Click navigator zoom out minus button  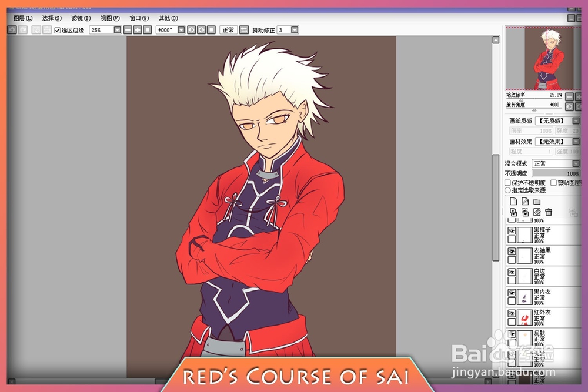click(569, 97)
